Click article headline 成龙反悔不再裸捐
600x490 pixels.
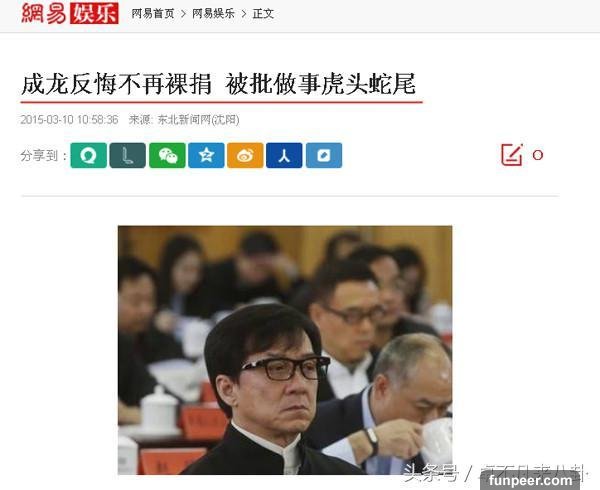[x=116, y=84]
